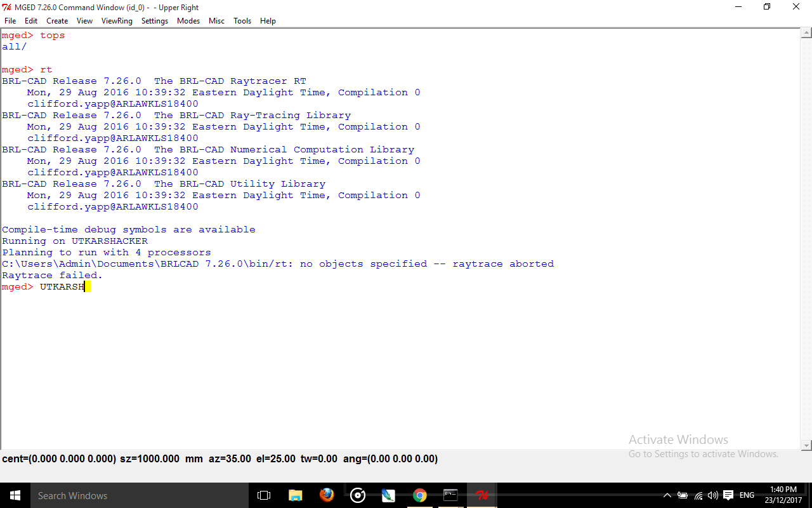The image size is (812, 508).
Task: Click the 'no objects specified -- raytrace aborted' line
Action: (x=278, y=264)
